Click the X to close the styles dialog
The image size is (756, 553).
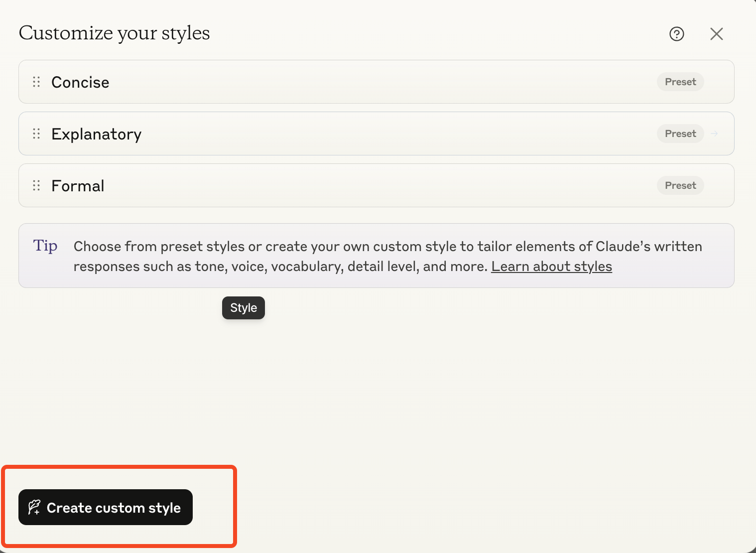[716, 34]
